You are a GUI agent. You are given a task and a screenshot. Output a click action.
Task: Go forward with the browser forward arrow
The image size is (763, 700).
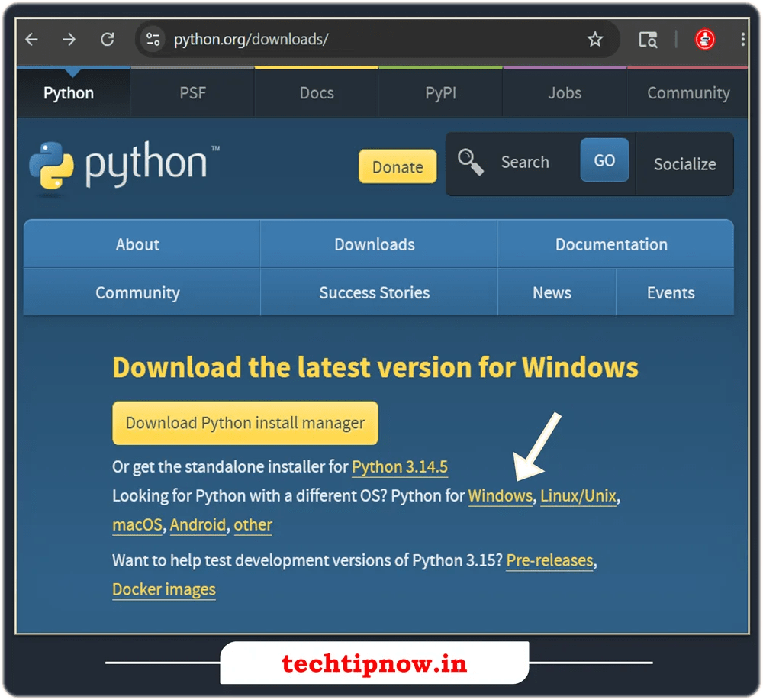[x=69, y=39]
